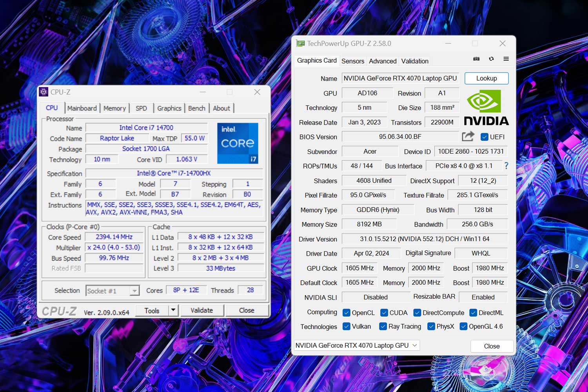Click the Bus Speed value 99.76 MHz

click(x=114, y=258)
